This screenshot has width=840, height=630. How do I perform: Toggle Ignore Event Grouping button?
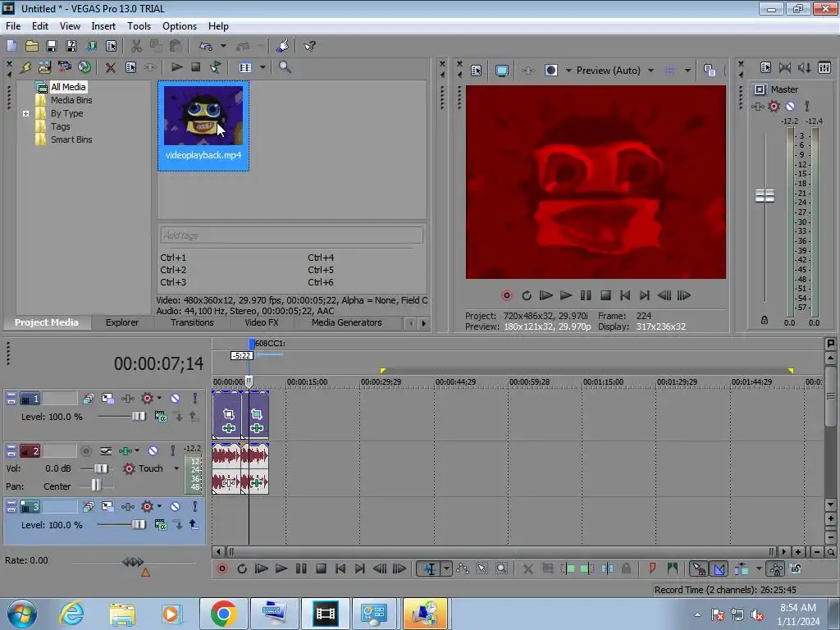(x=796, y=569)
